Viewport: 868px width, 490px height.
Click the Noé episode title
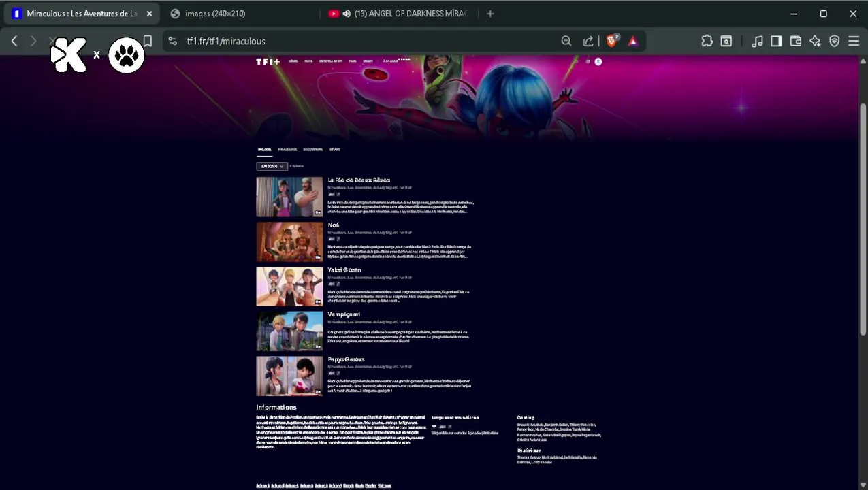click(x=334, y=225)
